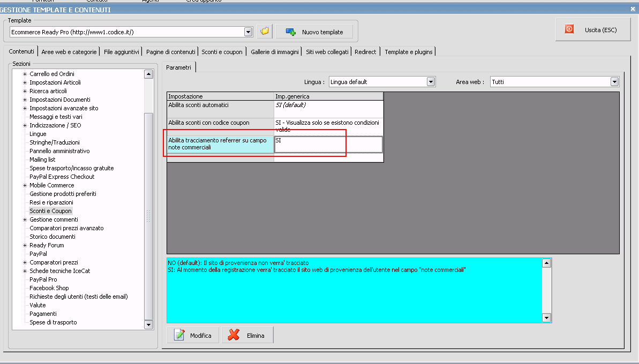
Task: Select the Facebook Shop section
Action: [49, 288]
